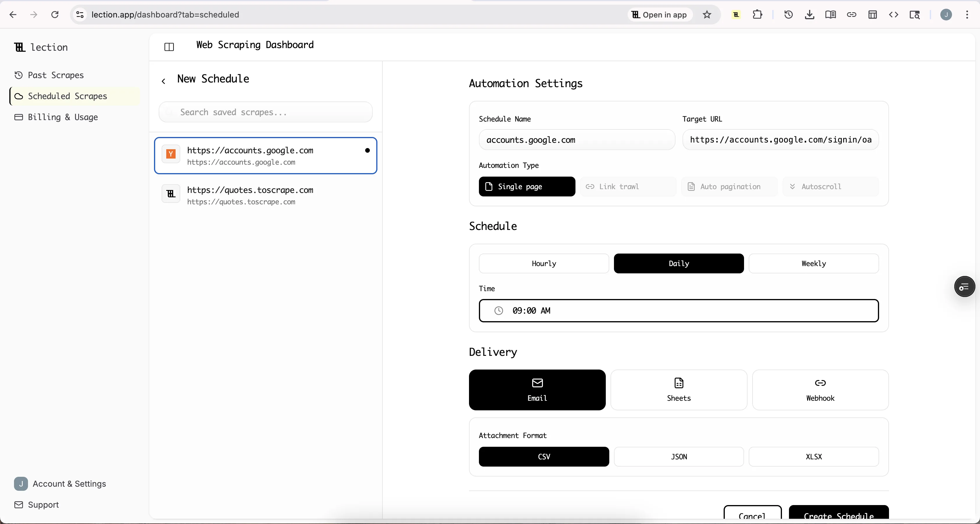Image resolution: width=980 pixels, height=524 pixels.
Task: Bookmark the page with the star icon
Action: [x=707, y=15]
